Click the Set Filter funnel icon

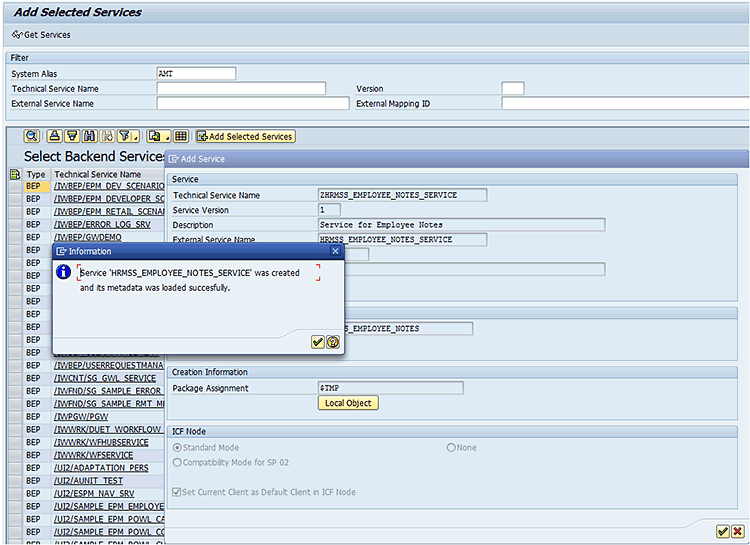click(x=122, y=136)
